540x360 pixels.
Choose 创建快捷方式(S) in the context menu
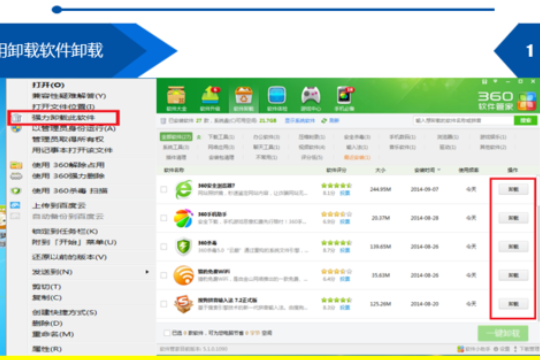coord(64,312)
